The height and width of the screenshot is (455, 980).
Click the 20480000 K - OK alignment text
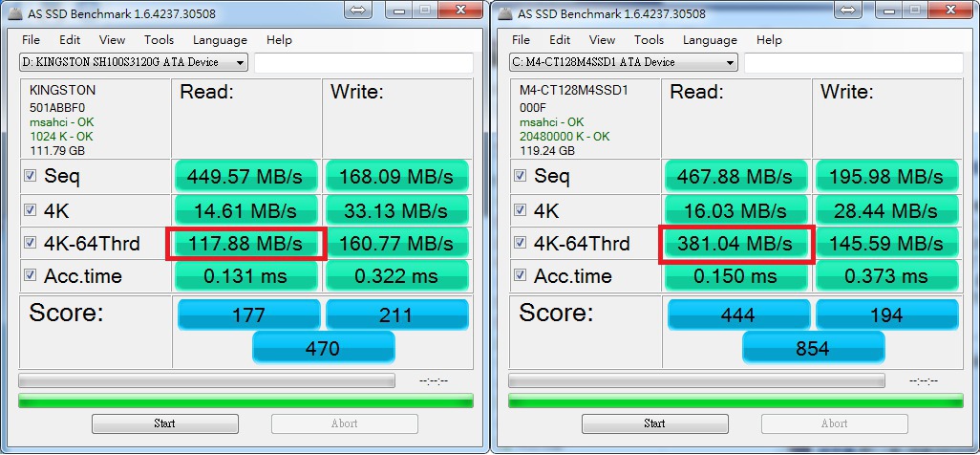tap(565, 137)
